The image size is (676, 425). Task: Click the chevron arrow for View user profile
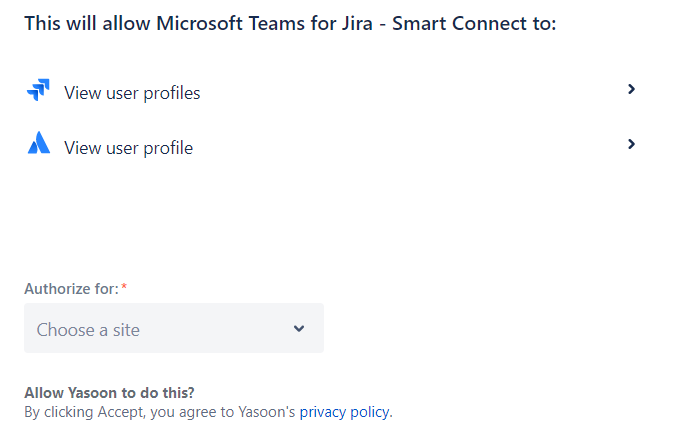[x=631, y=144]
